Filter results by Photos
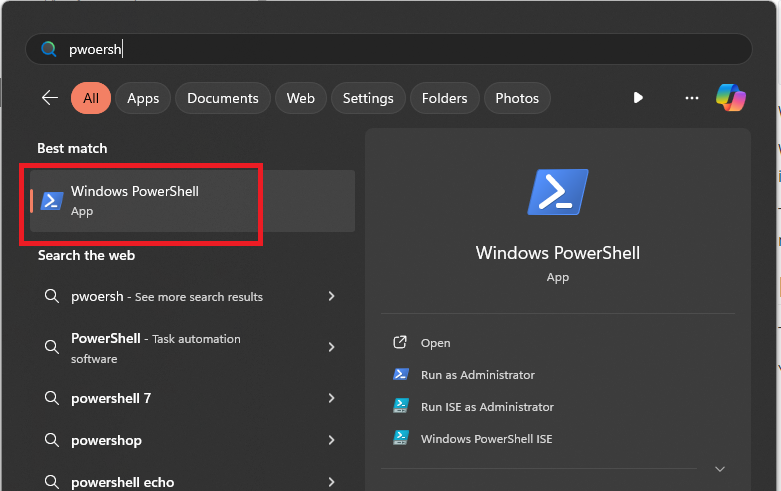 (x=517, y=98)
